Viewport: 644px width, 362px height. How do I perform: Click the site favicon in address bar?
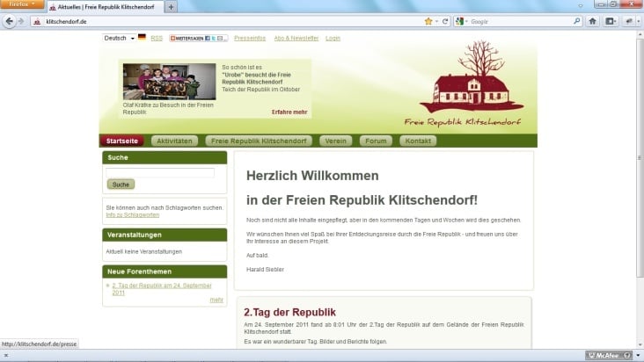(x=37, y=22)
